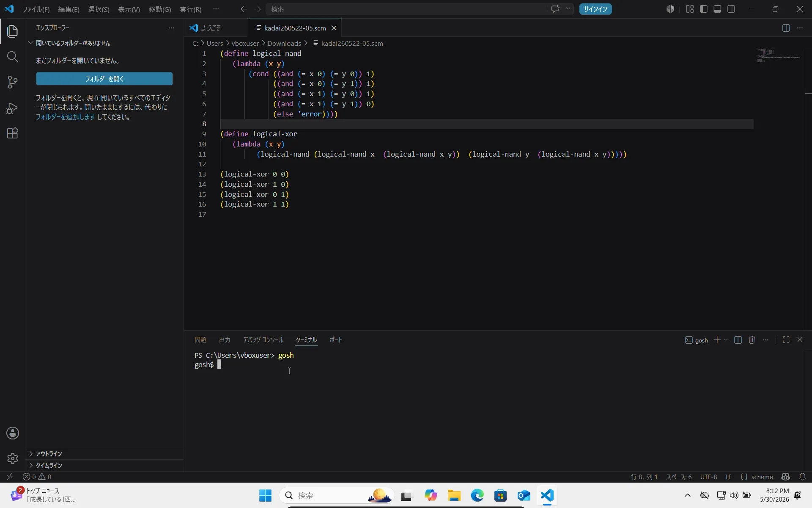Click the Explorer panel more actions ellipsis
Screen dimensions: 812x508
point(171,28)
